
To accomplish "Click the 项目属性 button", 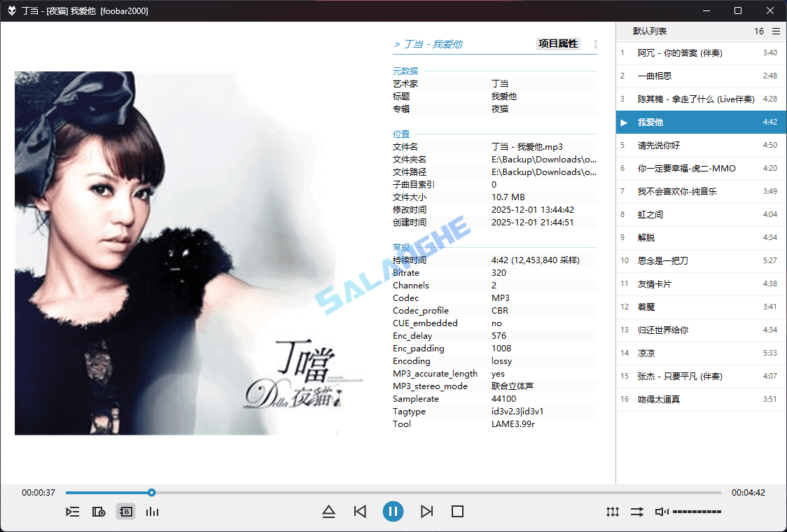I will pyautogui.click(x=558, y=43).
